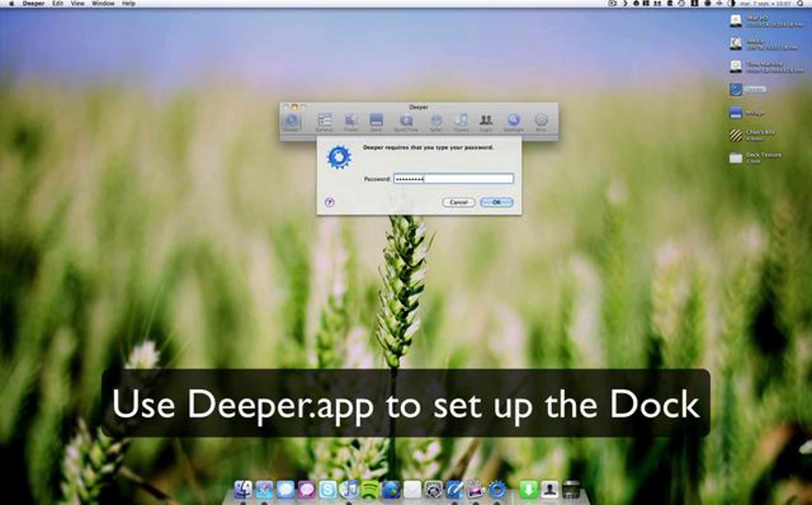Switch to the Finder pane
812x505 pixels.
coord(351,122)
